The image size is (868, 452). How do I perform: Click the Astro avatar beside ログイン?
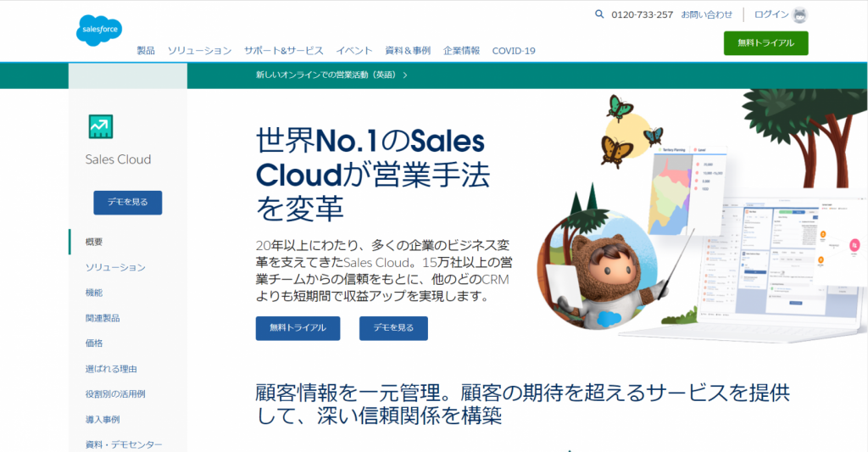tap(799, 15)
